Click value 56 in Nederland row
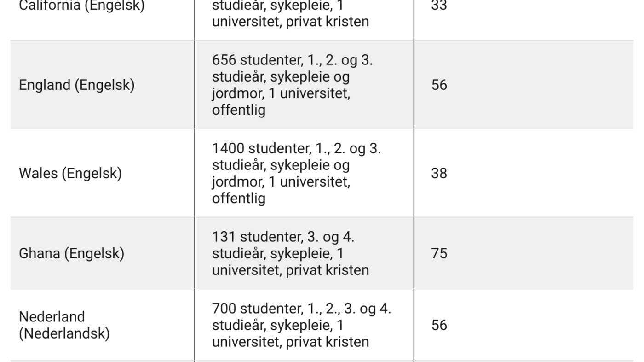This screenshot has height=362, width=644. [439, 326]
